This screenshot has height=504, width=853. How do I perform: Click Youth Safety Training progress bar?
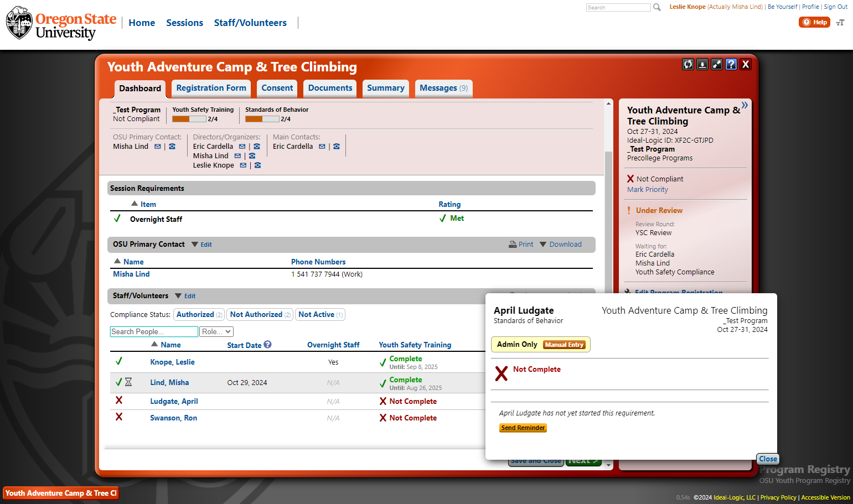[189, 119]
